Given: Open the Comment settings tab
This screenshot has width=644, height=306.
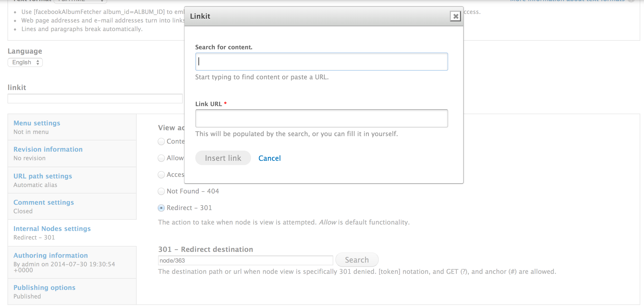Looking at the screenshot, I should pos(44,202).
